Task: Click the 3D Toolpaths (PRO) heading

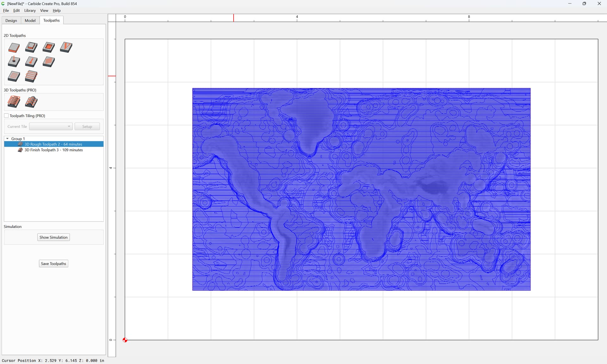Action: point(20,90)
